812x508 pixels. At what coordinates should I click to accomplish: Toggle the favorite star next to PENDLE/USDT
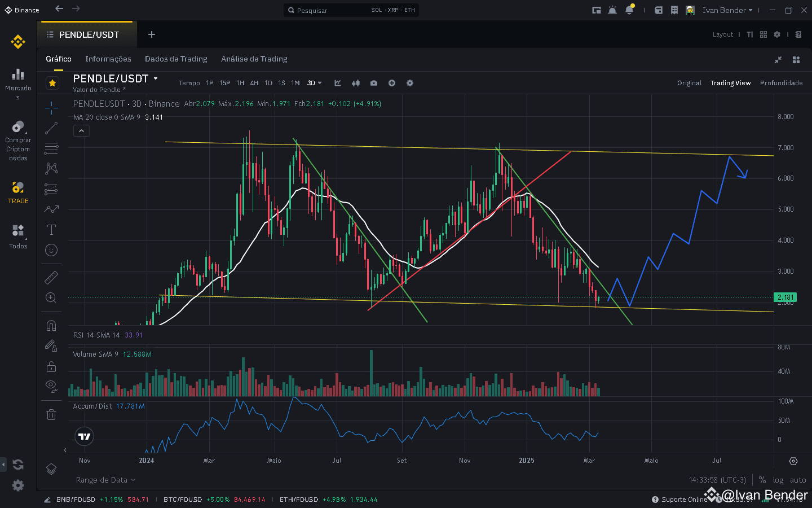coord(52,83)
